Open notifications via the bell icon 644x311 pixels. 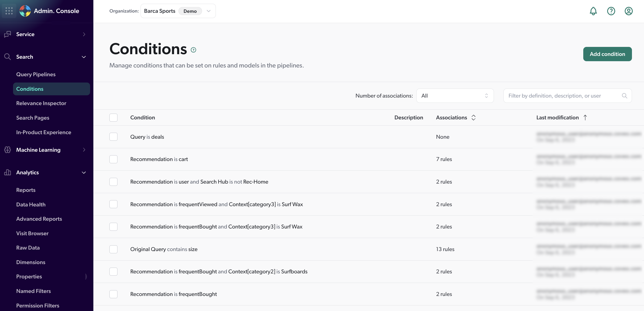coord(593,11)
